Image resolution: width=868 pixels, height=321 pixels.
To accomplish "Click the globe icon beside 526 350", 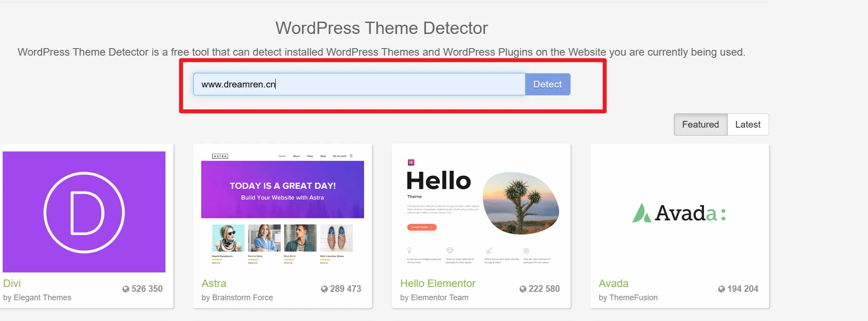I will tap(126, 289).
